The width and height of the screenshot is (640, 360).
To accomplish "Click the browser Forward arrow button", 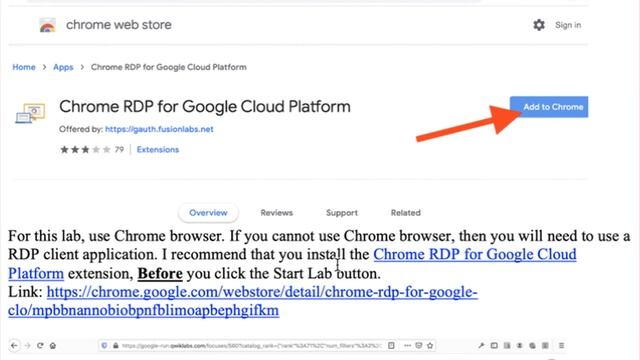I will click(x=27, y=345).
